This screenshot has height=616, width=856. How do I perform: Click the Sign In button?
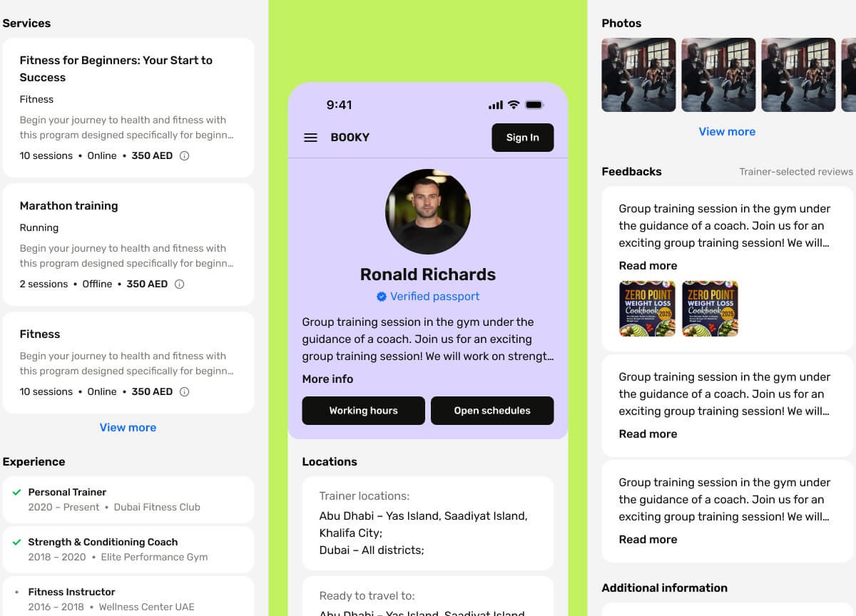pyautogui.click(x=523, y=138)
